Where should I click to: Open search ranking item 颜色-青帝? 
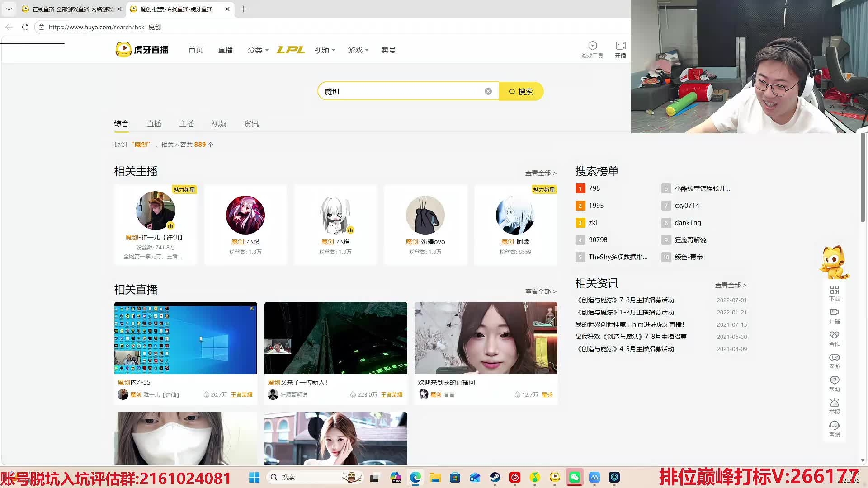click(689, 257)
